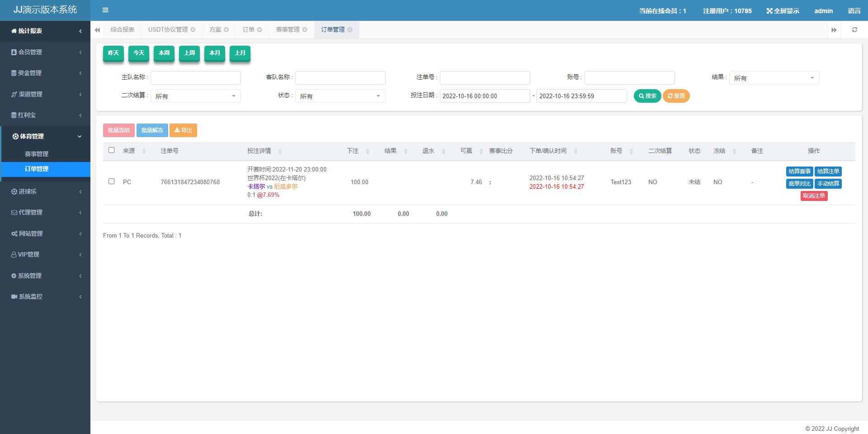Refresh the page using the refresh icon

(x=854, y=29)
